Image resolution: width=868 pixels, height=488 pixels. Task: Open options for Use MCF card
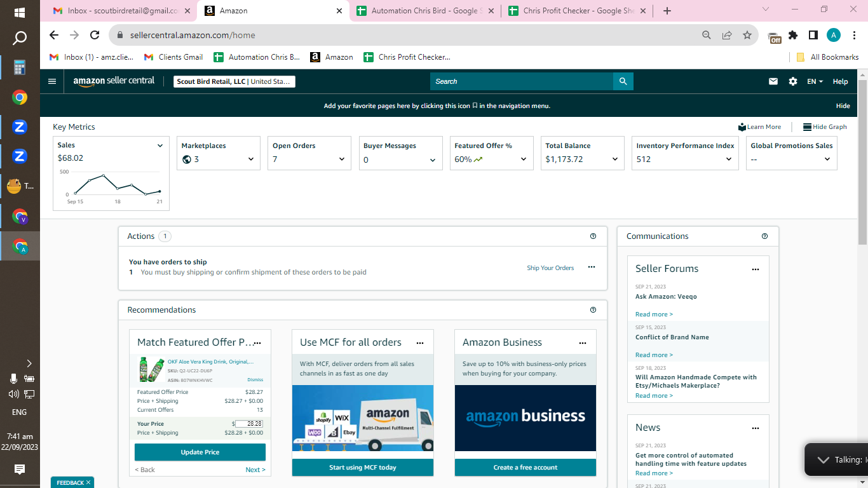(420, 343)
